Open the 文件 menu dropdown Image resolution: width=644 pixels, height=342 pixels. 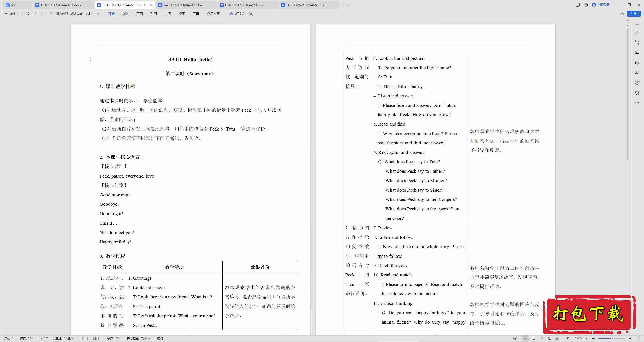[12, 14]
